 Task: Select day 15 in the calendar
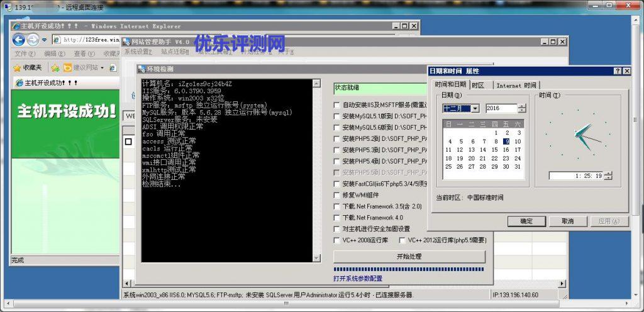point(494,150)
